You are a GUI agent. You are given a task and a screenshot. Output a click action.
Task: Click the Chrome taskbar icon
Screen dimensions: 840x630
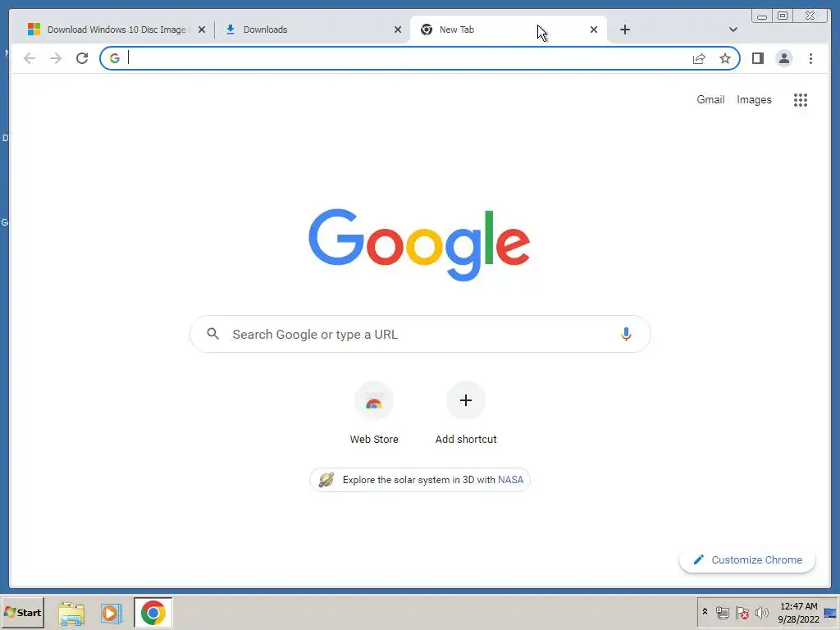(153, 613)
